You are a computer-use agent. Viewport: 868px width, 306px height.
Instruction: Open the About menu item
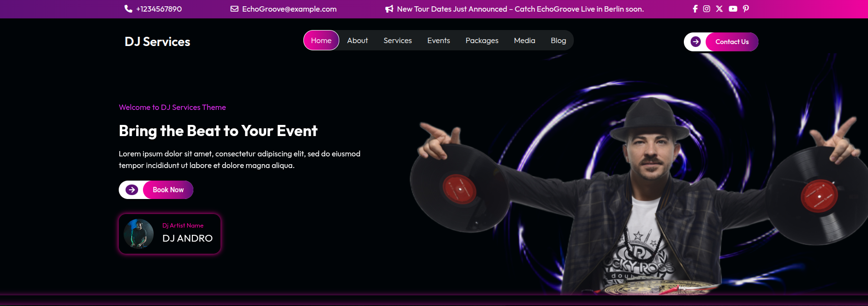(x=358, y=41)
